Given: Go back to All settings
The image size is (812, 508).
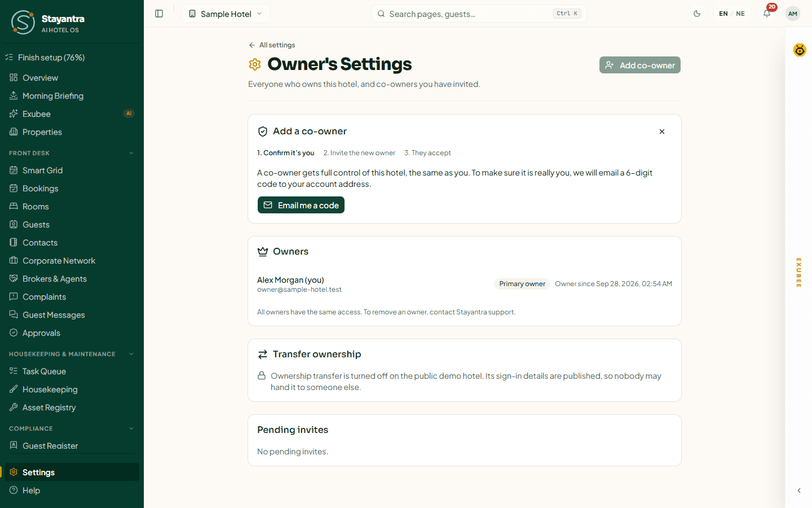Looking at the screenshot, I should point(272,45).
